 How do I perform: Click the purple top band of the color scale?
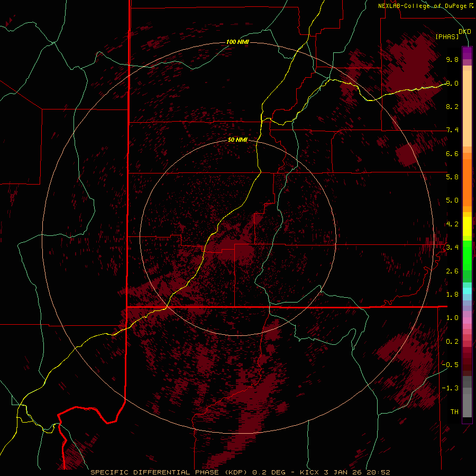point(467,53)
